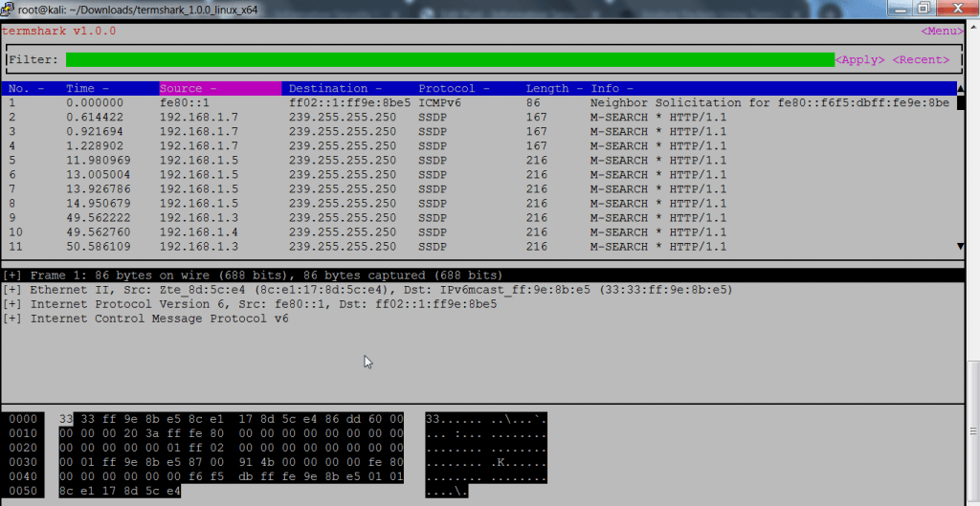This screenshot has width=980, height=506.
Task: Click the ASCII dump first row
Action: pos(485,419)
